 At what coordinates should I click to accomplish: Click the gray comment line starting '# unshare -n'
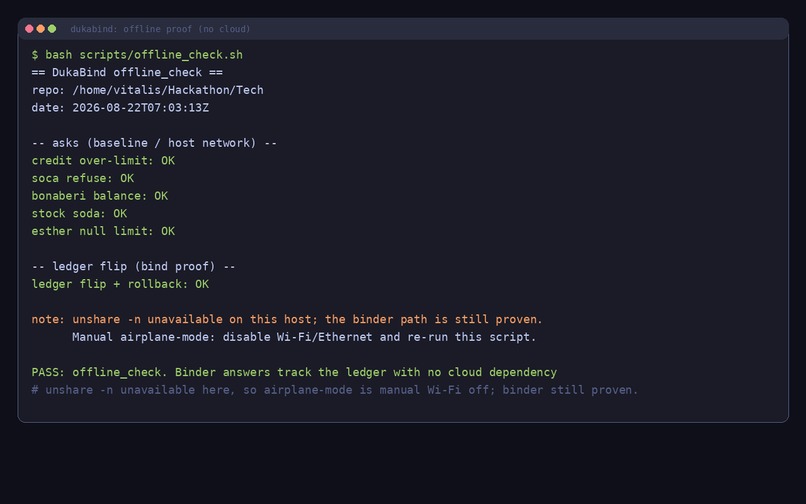335,390
